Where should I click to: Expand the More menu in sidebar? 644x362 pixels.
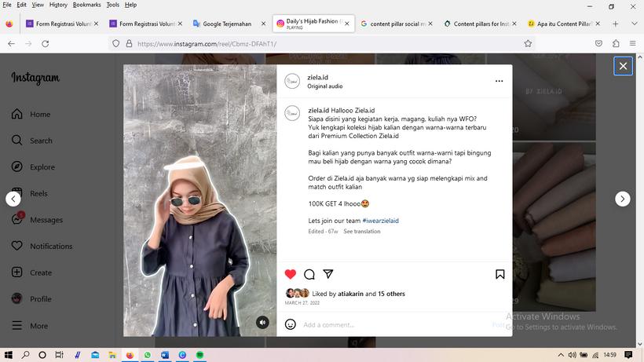coord(30,325)
